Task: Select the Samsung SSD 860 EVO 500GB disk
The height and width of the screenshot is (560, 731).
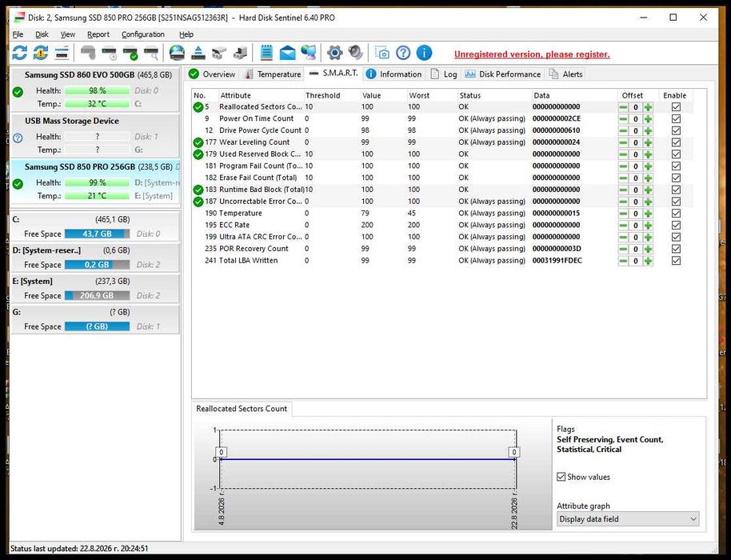Action: pos(94,90)
